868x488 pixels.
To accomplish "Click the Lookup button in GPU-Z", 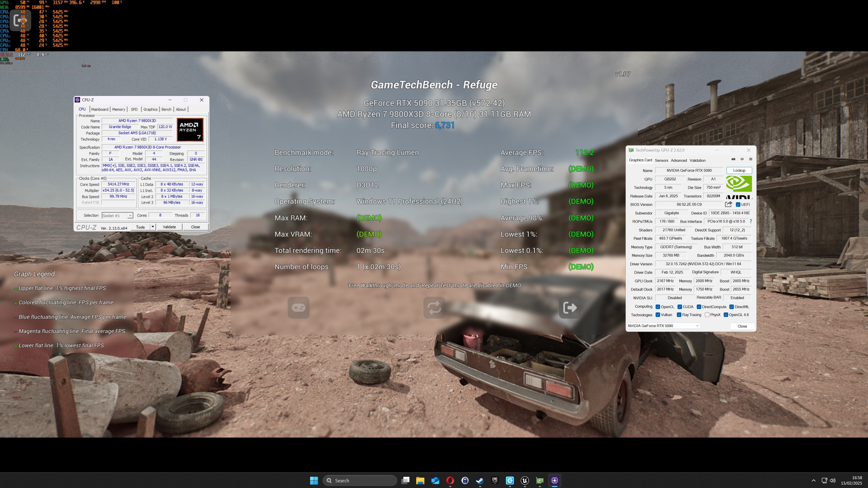I will (x=739, y=171).
